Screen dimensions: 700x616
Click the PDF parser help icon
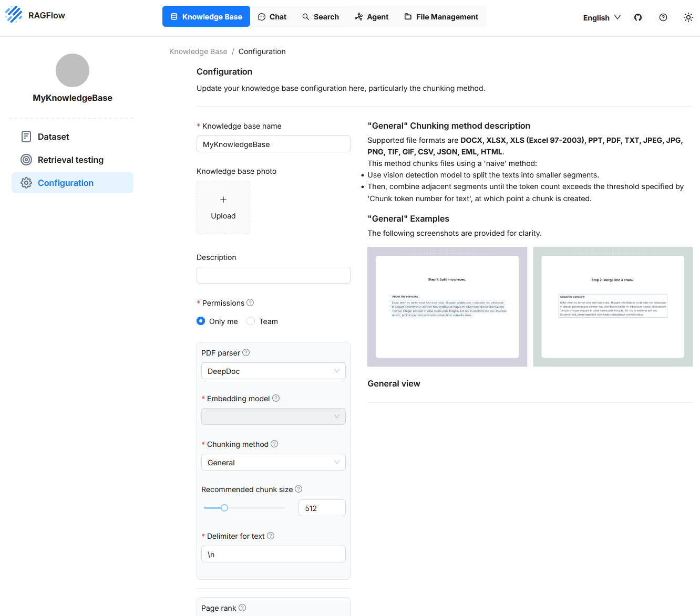pos(246,352)
